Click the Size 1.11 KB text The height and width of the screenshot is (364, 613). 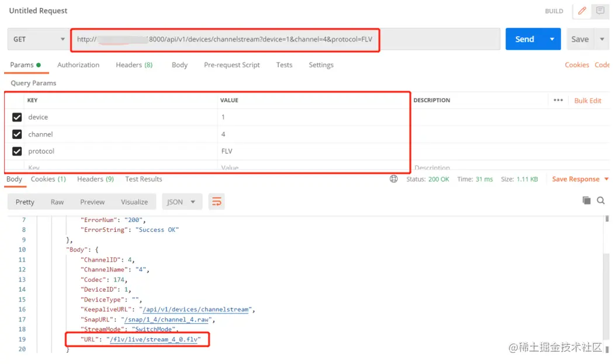(519, 179)
